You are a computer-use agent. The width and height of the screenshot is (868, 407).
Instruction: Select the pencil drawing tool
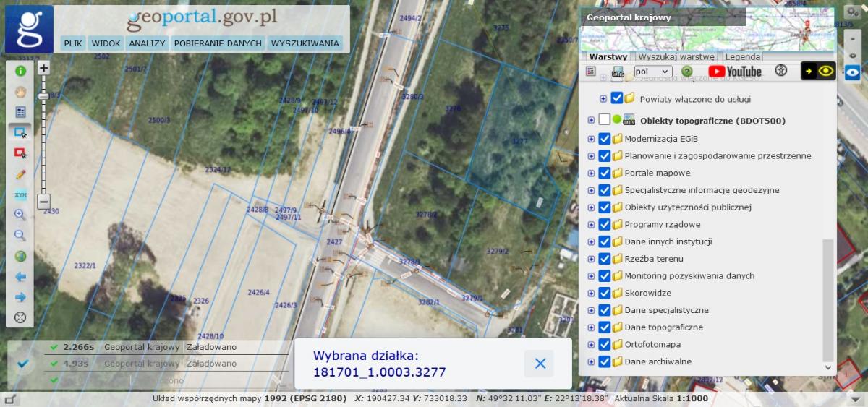click(x=20, y=173)
